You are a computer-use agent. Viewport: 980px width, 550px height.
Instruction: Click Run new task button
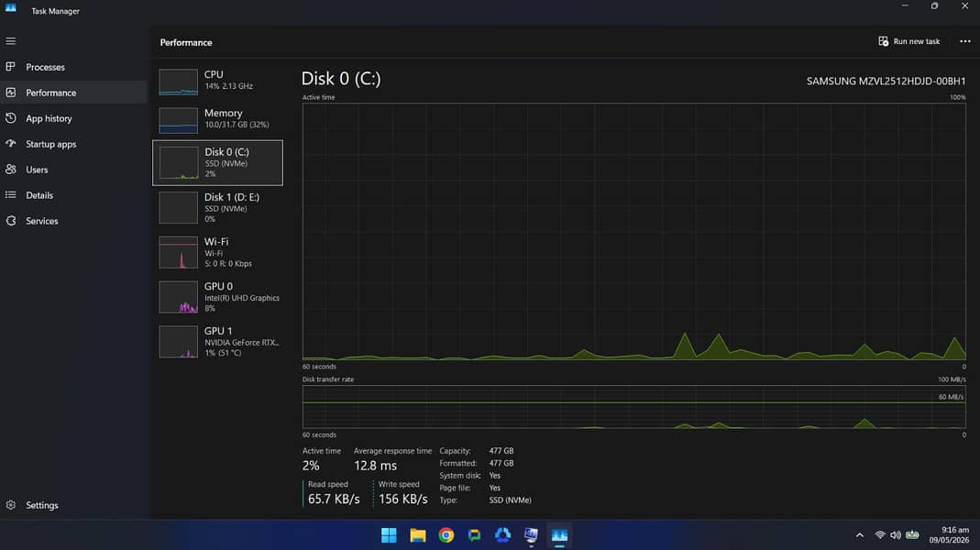coord(909,41)
